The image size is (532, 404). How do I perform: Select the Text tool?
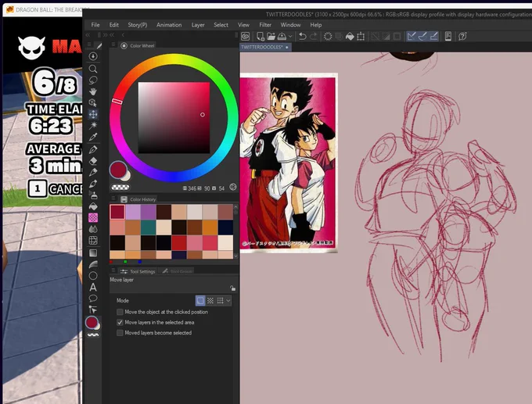click(x=93, y=288)
